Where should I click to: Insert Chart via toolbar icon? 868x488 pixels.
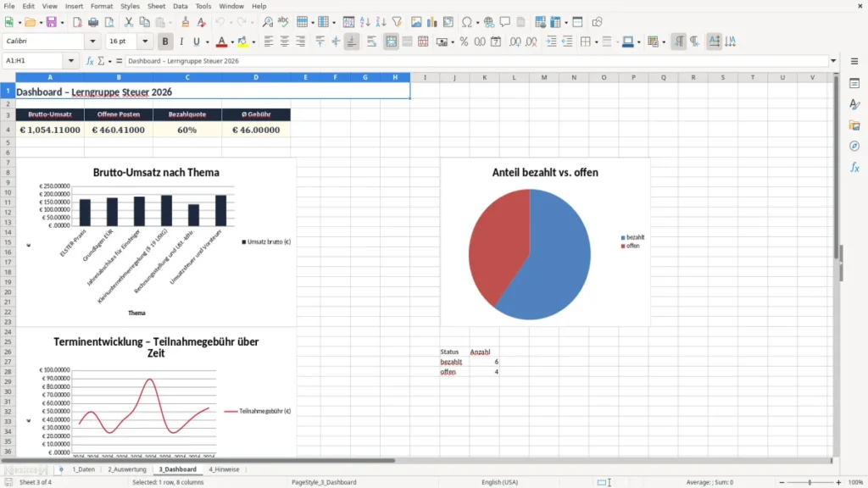(431, 22)
